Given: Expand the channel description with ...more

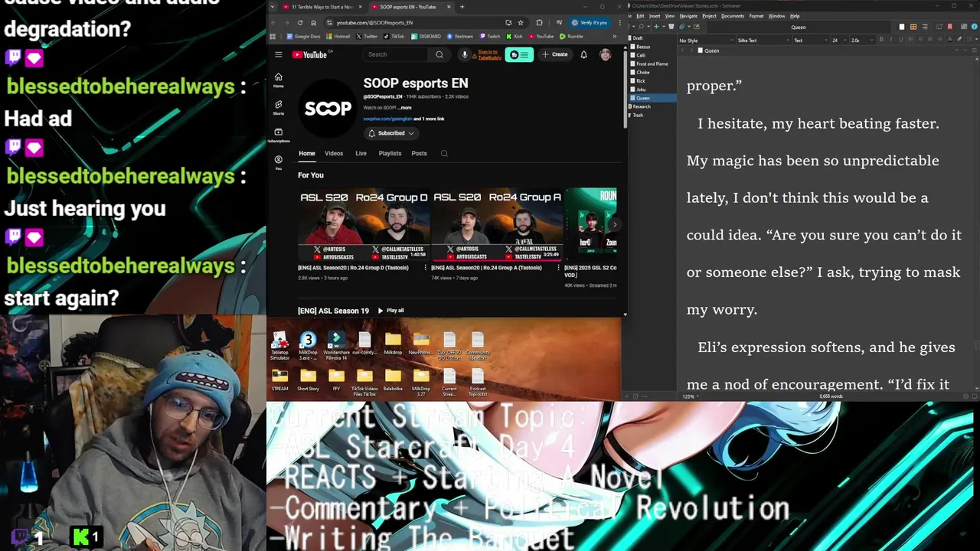Looking at the screenshot, I should point(405,108).
